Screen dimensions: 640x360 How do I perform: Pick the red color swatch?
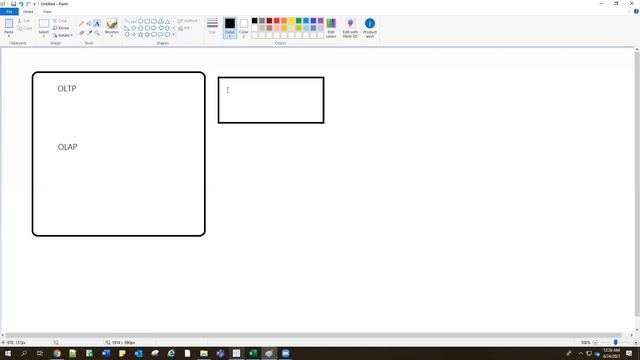276,21
